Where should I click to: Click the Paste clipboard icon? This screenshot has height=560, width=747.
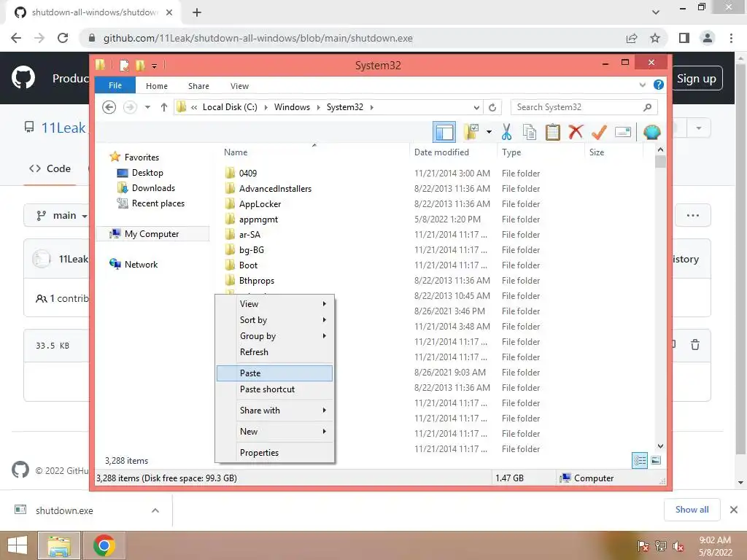[553, 132]
